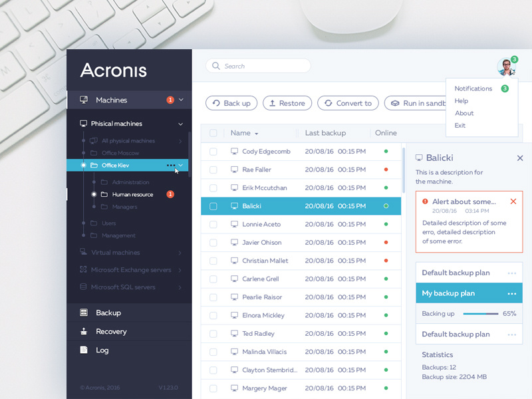This screenshot has height=399, width=532.
Task: Click the Microsoft Exchange servers icon
Action: 83,269
